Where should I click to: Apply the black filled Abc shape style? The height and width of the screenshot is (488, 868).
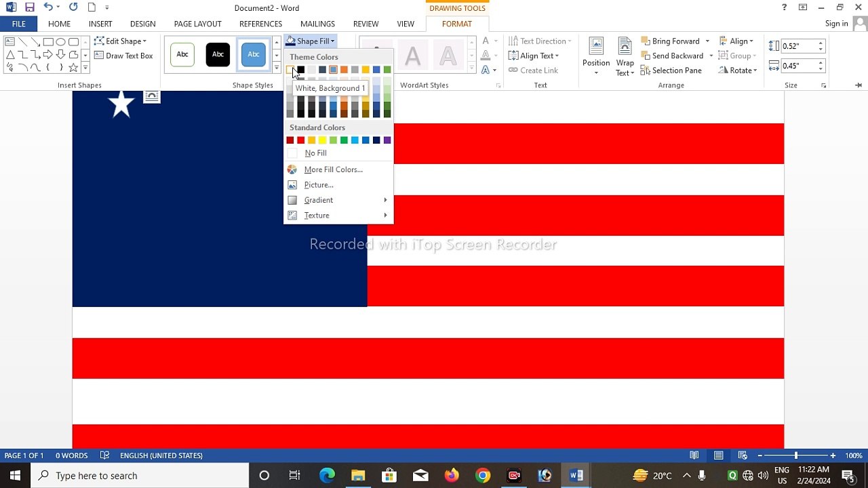click(x=218, y=54)
